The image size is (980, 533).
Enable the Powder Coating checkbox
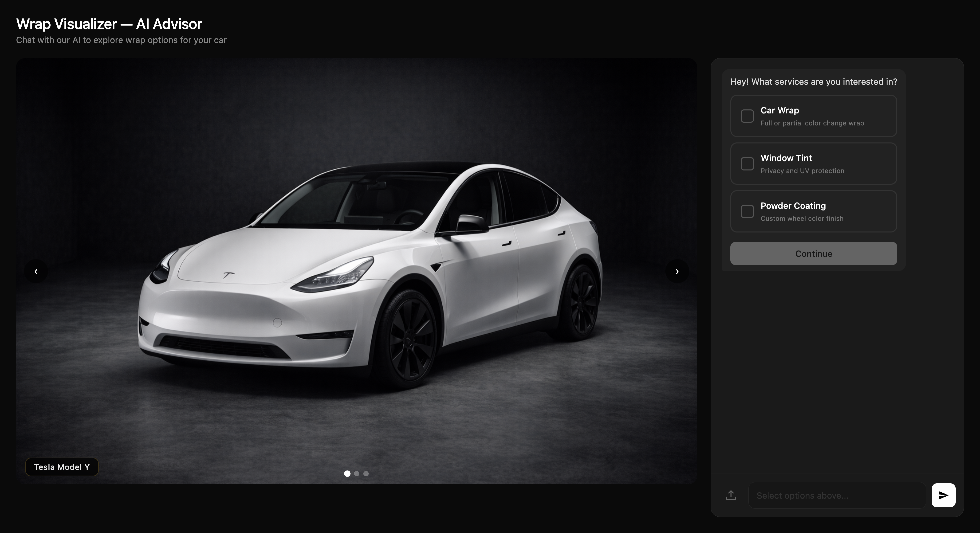point(747,211)
